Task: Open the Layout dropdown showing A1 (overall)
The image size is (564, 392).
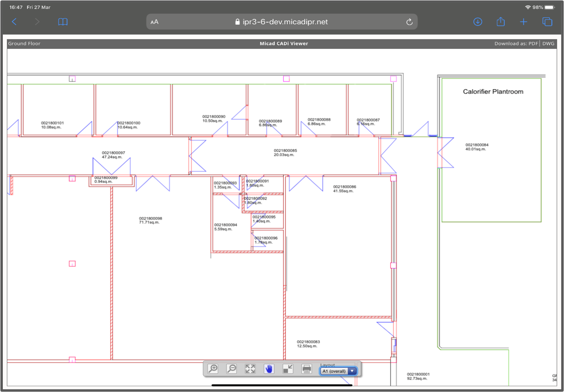Action: click(335, 371)
